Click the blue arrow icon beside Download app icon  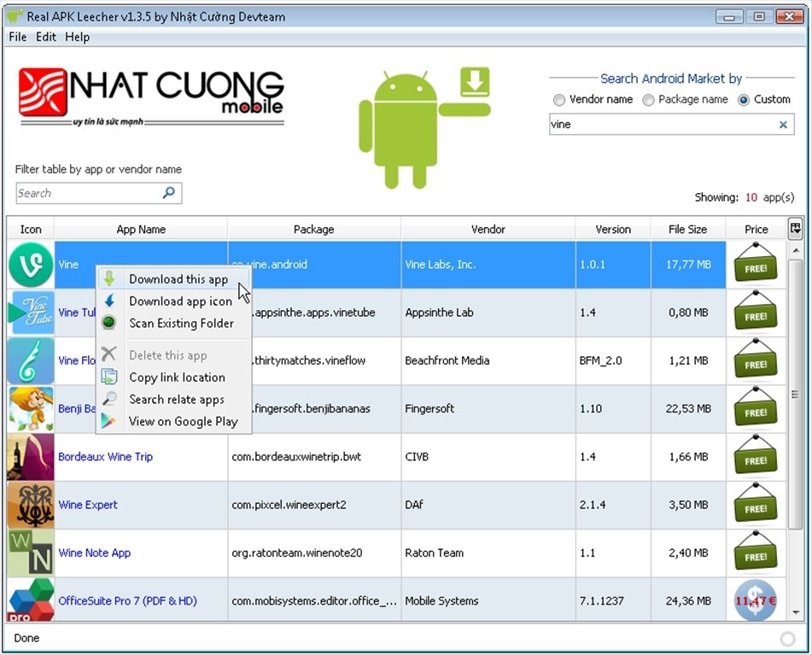(109, 301)
